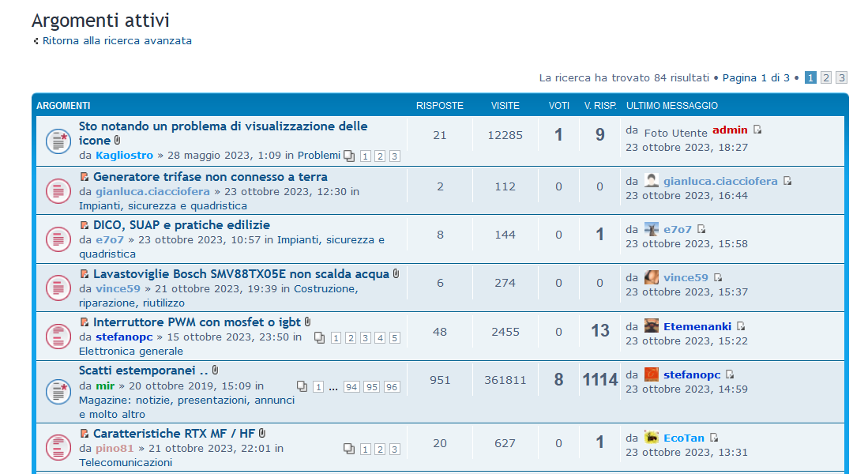The image size is (868, 474).
Task: Open Telecomunicazioni forum category link
Action: (125, 462)
